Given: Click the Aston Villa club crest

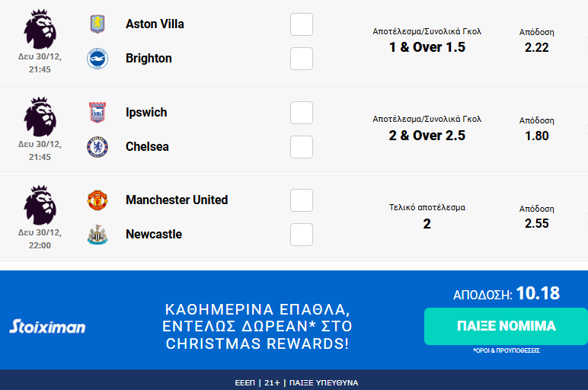Looking at the screenshot, I should click(x=97, y=24).
